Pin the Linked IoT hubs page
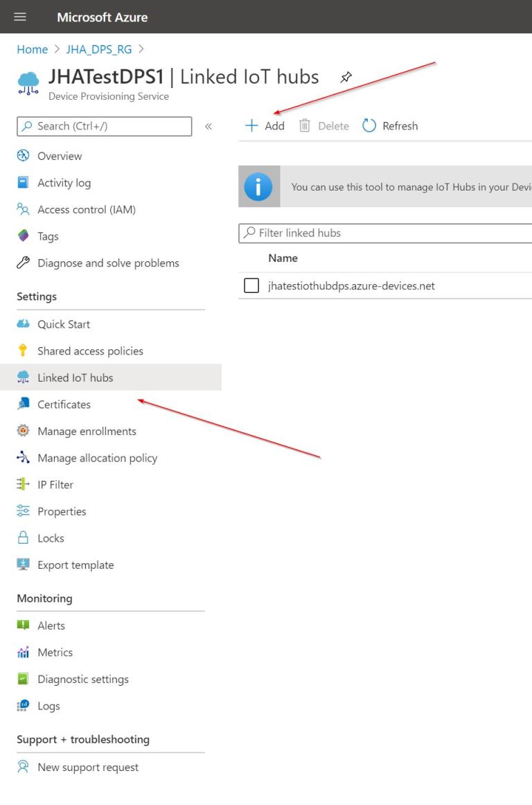Screen dimensions: 532x805 click(346, 78)
